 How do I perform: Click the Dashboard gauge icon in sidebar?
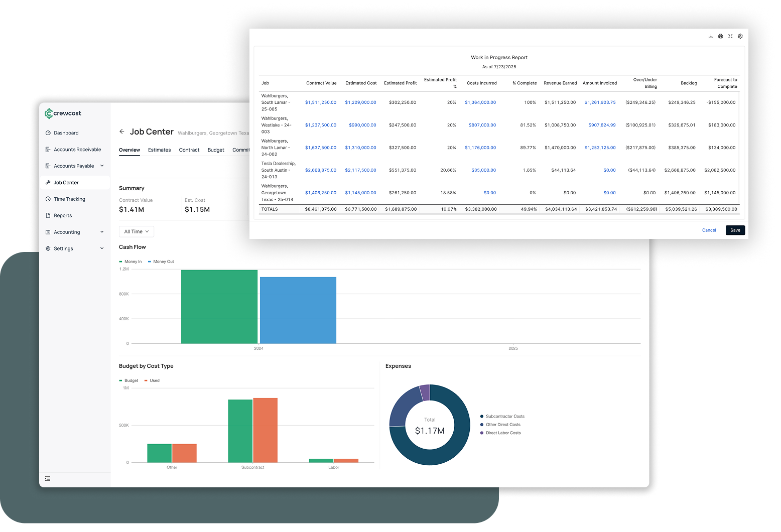(48, 133)
